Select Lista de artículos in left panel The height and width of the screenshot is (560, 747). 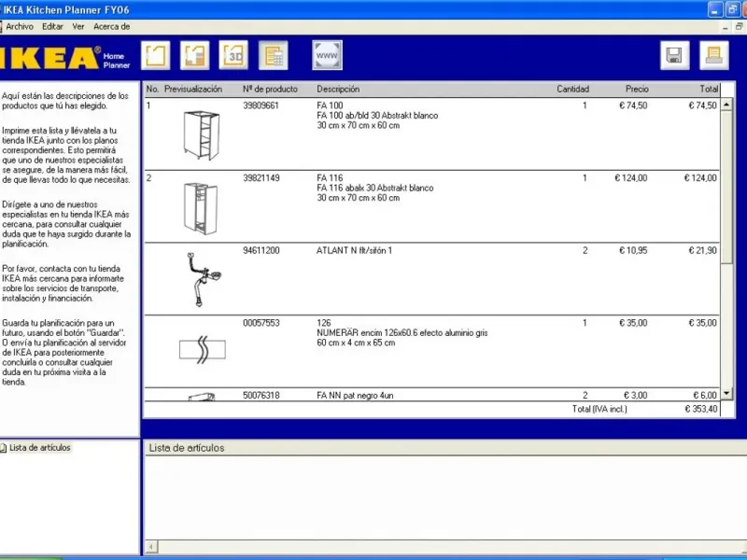coord(39,448)
